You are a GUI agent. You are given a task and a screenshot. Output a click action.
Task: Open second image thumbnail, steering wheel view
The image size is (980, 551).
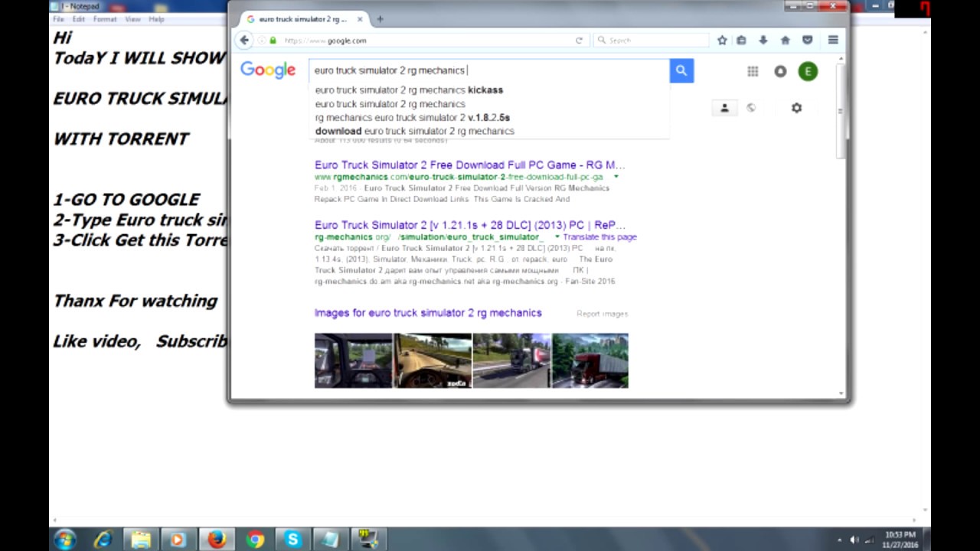(x=433, y=360)
